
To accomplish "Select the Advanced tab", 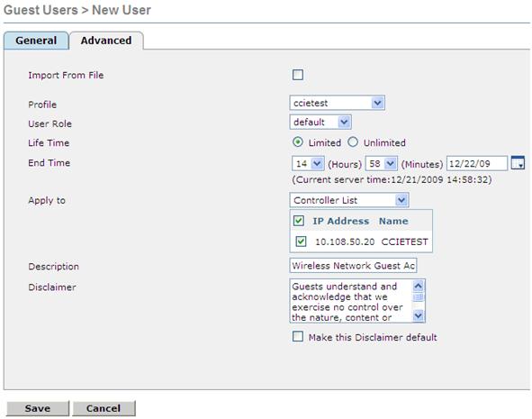I will (x=106, y=41).
